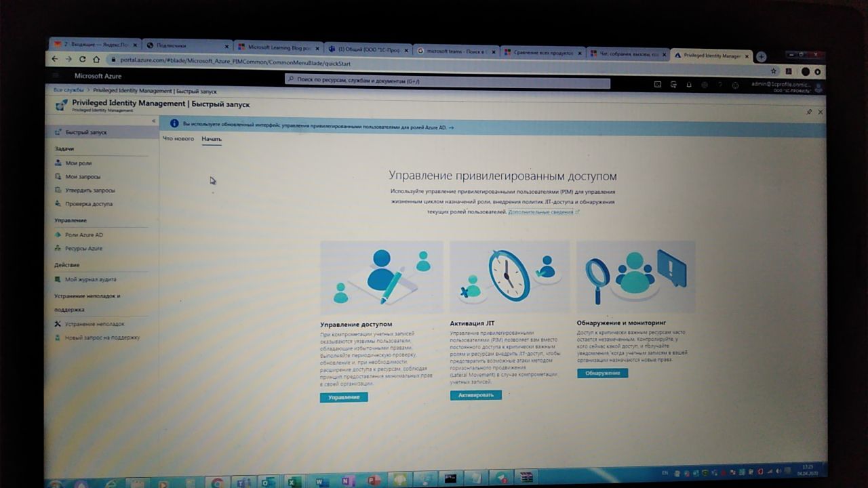This screenshot has width=868, height=488.
Task: Open Устранение неполадок menu entry
Action: [x=90, y=324]
